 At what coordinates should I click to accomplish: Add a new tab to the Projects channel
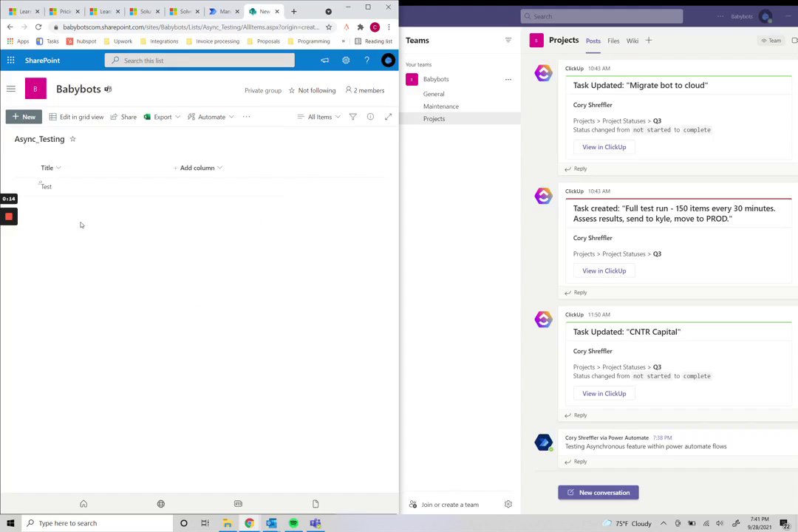[x=649, y=40]
